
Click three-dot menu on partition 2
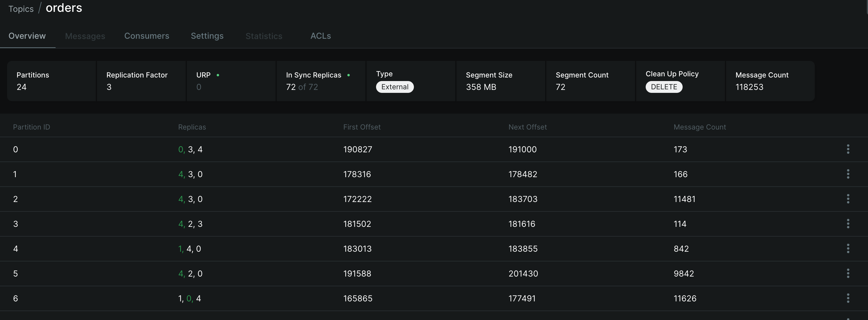click(x=848, y=199)
